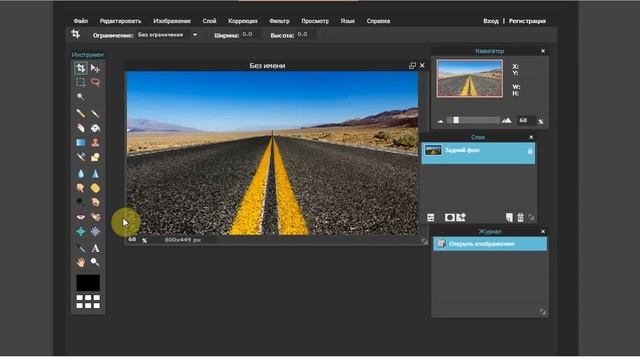The width and height of the screenshot is (640, 360).
Task: Close the Без имени image window
Action: click(x=422, y=66)
